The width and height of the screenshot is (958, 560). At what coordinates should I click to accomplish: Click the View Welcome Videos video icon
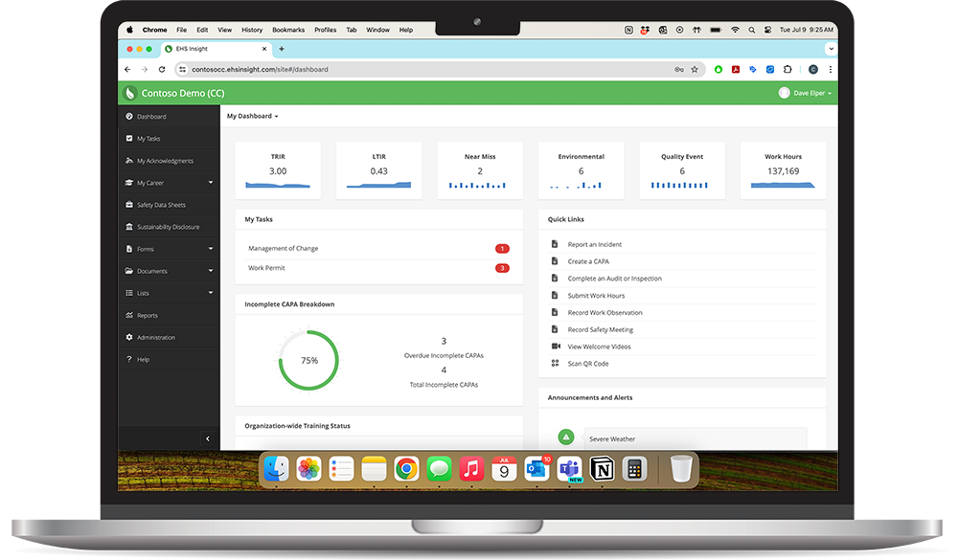[x=554, y=346]
